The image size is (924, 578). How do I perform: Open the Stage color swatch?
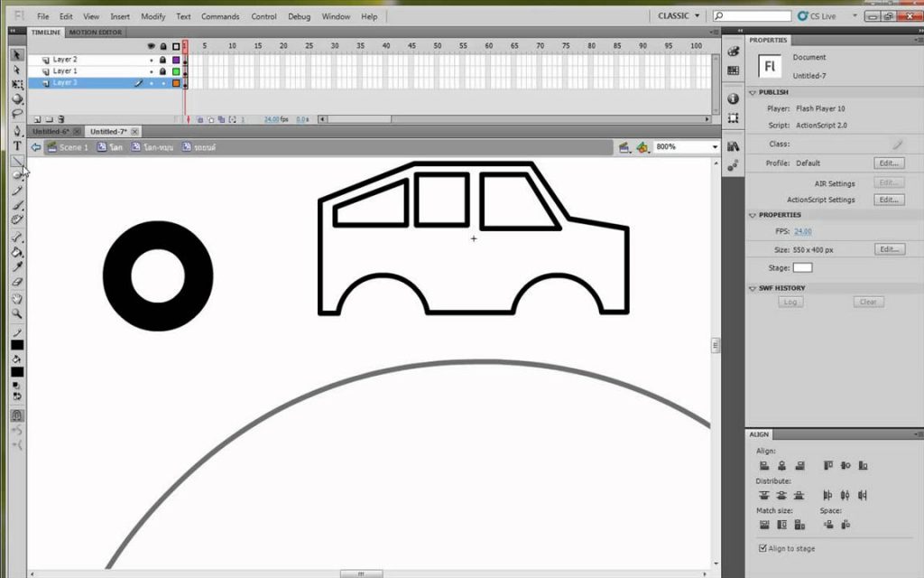coord(802,267)
